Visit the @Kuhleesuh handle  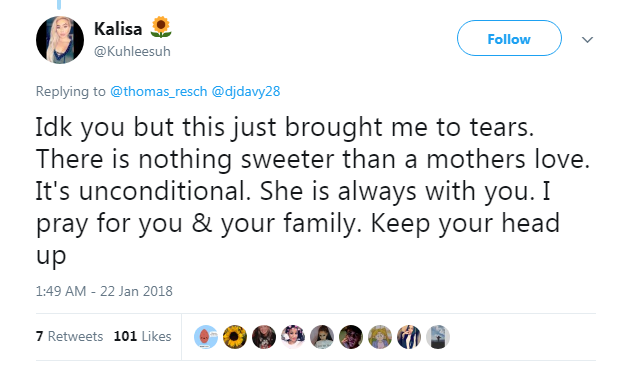132,52
